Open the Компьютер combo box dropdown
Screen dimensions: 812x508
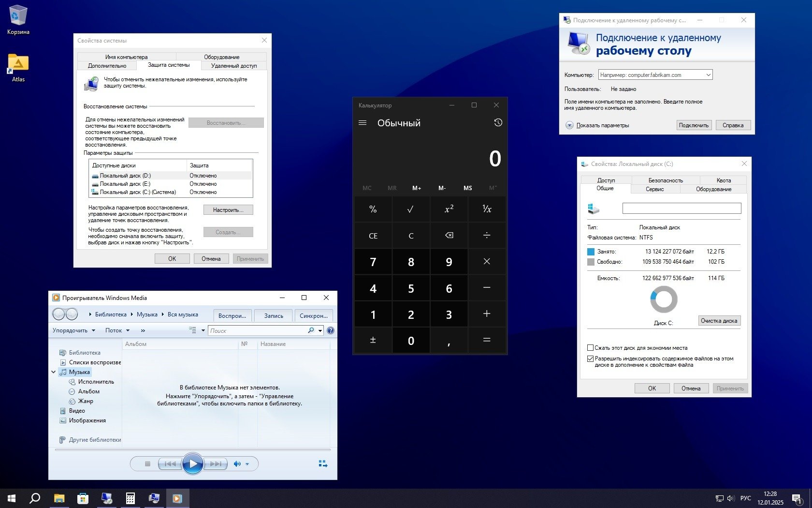point(708,75)
